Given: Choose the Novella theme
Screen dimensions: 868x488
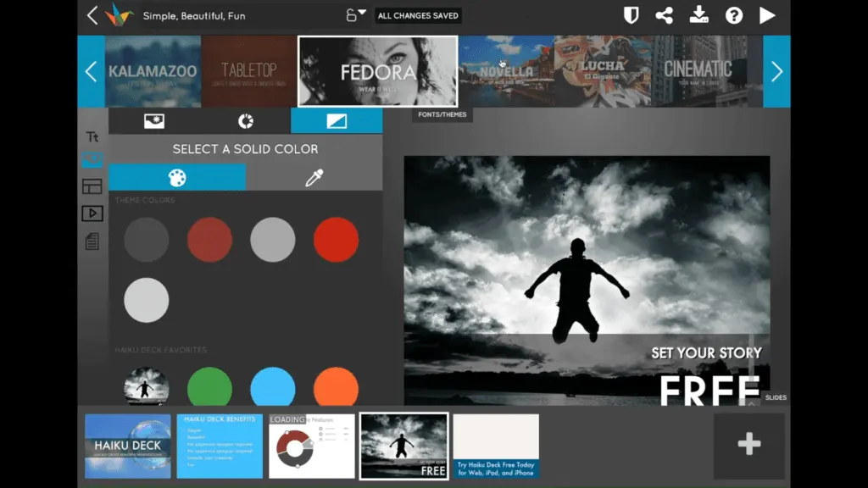Looking at the screenshot, I should click(x=506, y=71).
